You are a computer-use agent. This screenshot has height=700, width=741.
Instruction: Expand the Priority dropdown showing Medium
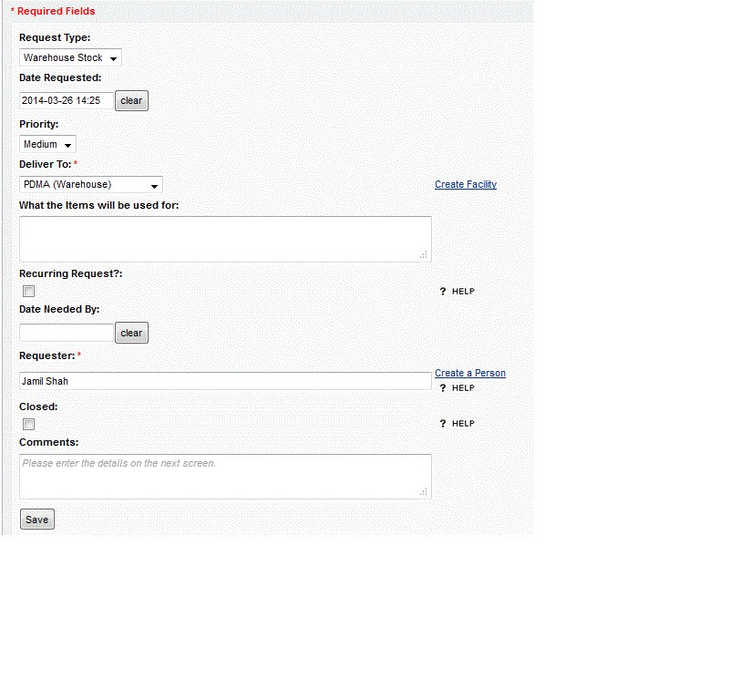coord(47,144)
